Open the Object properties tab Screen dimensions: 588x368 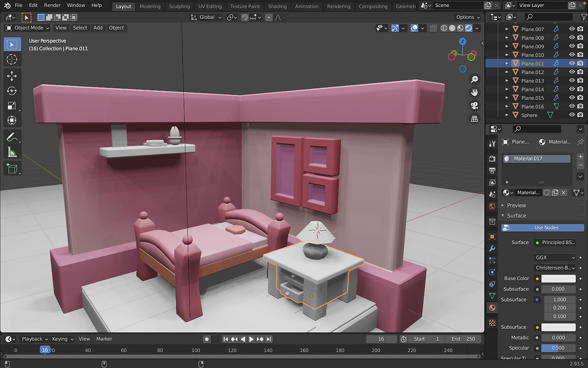click(492, 237)
